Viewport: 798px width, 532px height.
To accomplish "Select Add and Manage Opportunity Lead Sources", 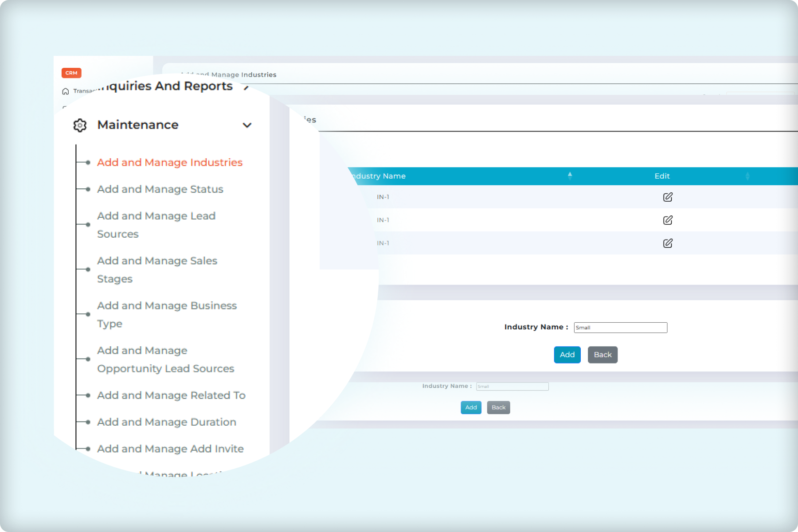I will click(x=166, y=359).
